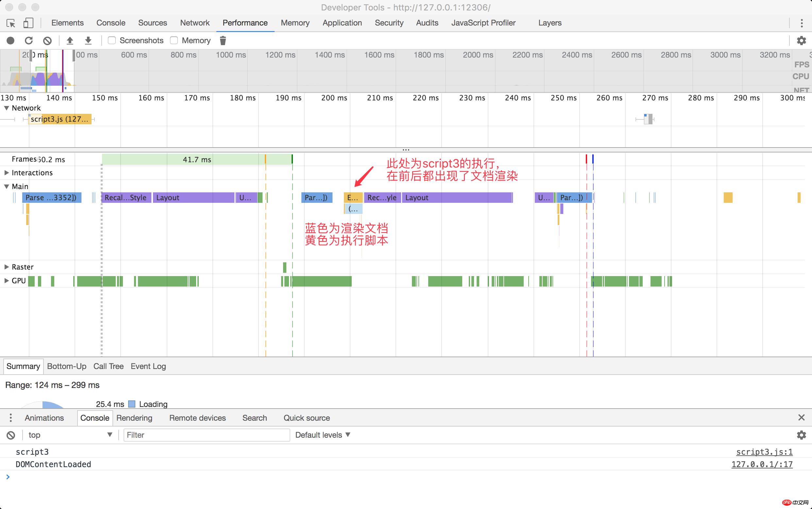Activate the inspect element picker icon

[11, 23]
